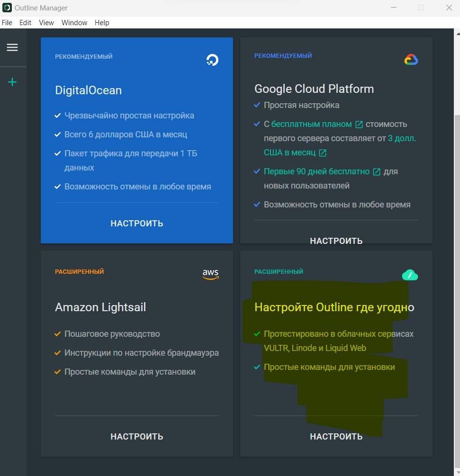Click РАСШИРЕННЫЙ label on Amazon Lightsail card
The height and width of the screenshot is (476, 460).
tap(80, 271)
